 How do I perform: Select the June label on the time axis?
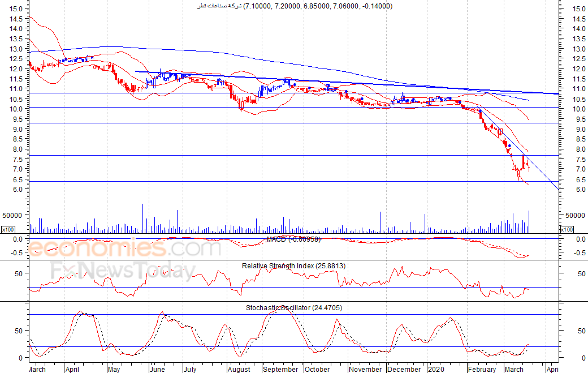point(157,369)
